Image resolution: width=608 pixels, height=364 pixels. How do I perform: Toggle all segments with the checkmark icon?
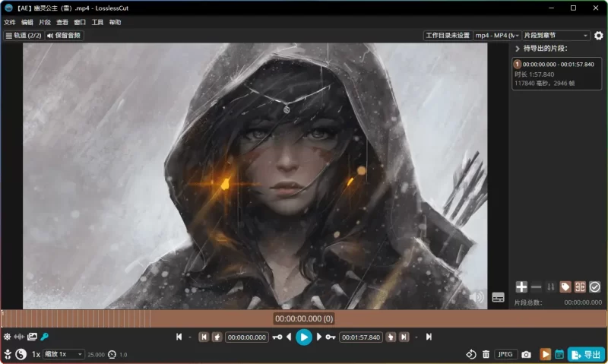pyautogui.click(x=595, y=286)
